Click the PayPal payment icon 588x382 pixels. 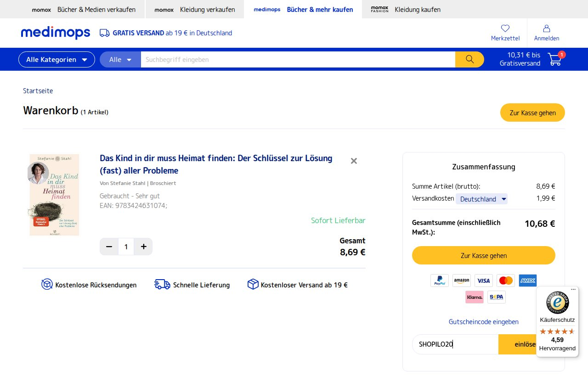click(440, 281)
